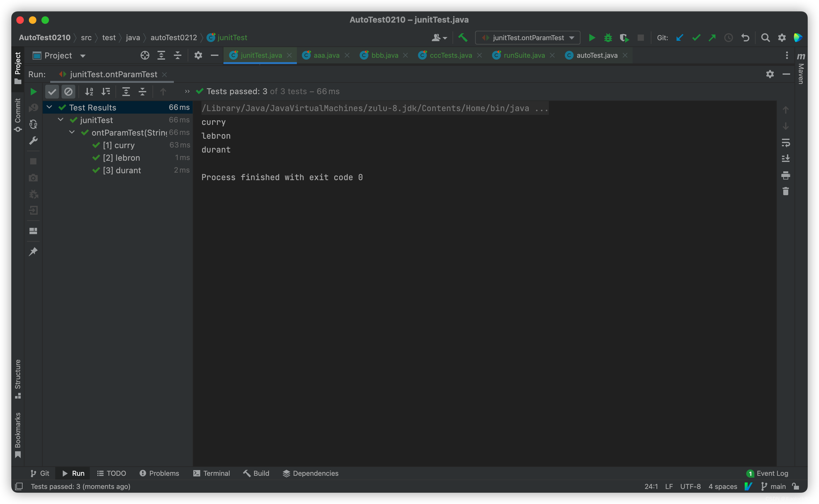
Task: Click the Debug bug icon
Action: [608, 38]
